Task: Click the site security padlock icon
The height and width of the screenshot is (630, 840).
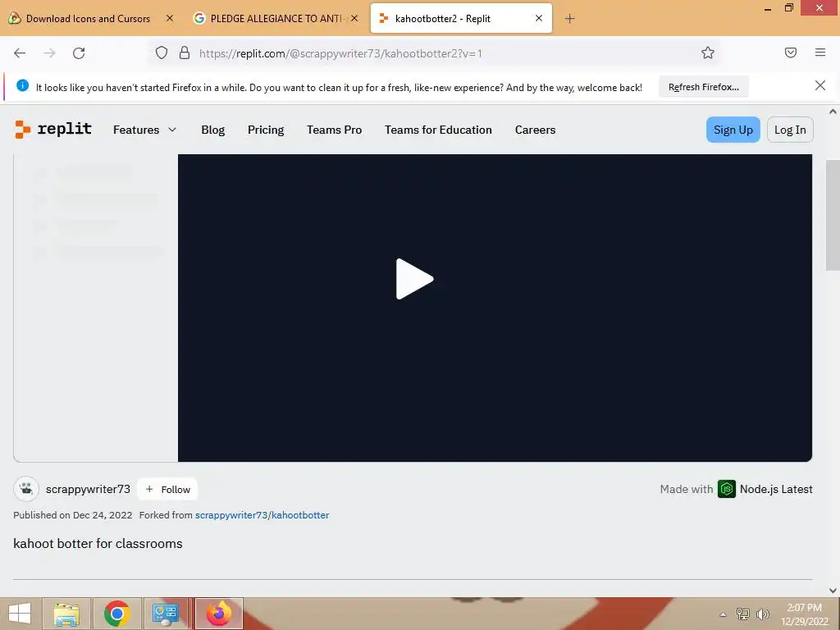Action: pyautogui.click(x=185, y=52)
